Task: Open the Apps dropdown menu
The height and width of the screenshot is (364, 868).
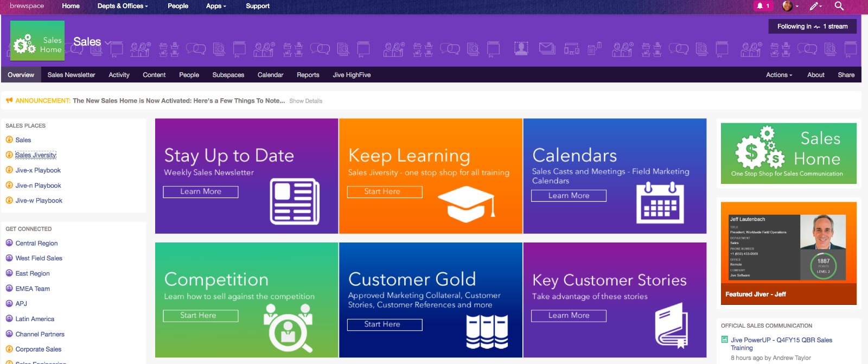Action: (216, 6)
